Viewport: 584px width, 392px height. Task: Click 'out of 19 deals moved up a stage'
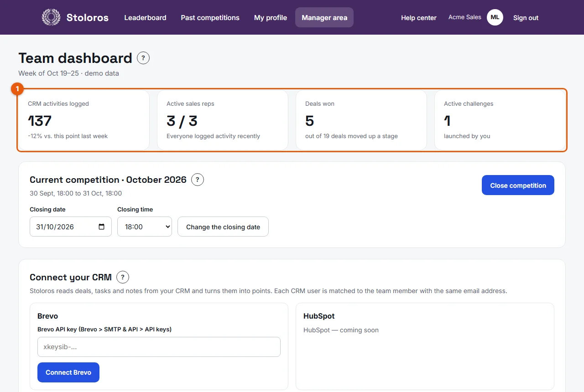tap(351, 136)
